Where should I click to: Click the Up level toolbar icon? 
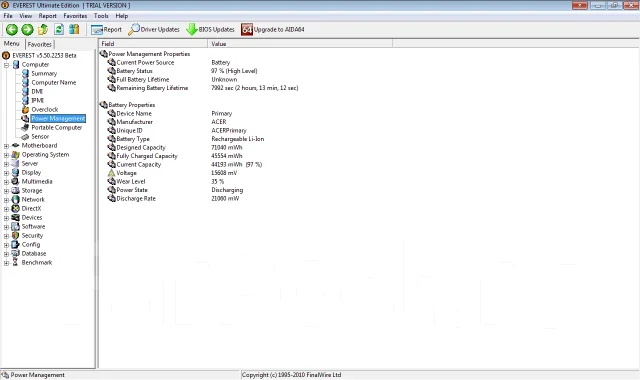point(43,29)
